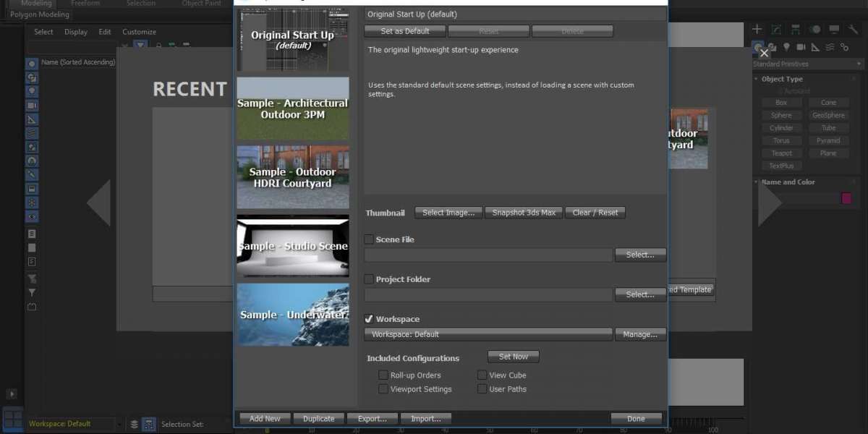Viewport: 868px width, 434px height.
Task: Close the welcome screen with X
Action: pyautogui.click(x=764, y=53)
